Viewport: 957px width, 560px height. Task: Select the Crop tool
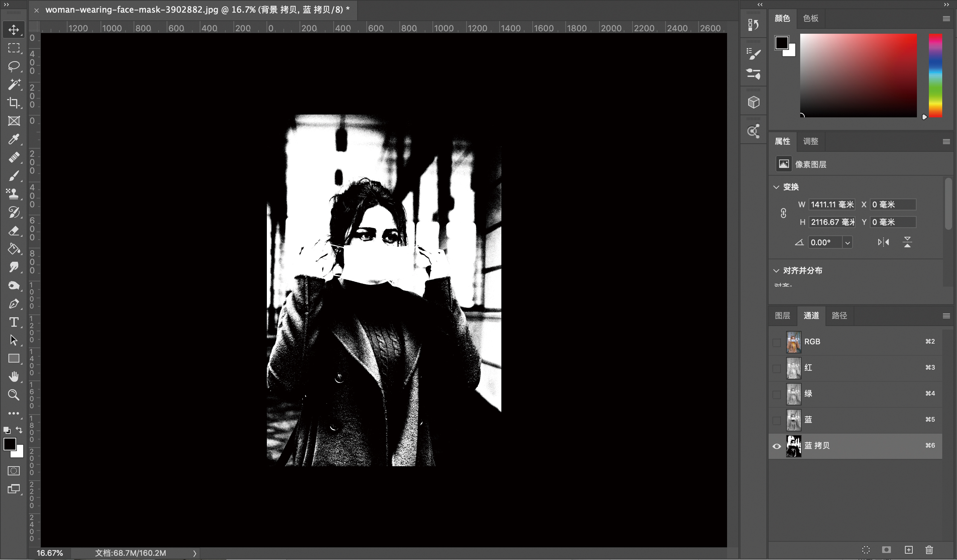point(14,103)
